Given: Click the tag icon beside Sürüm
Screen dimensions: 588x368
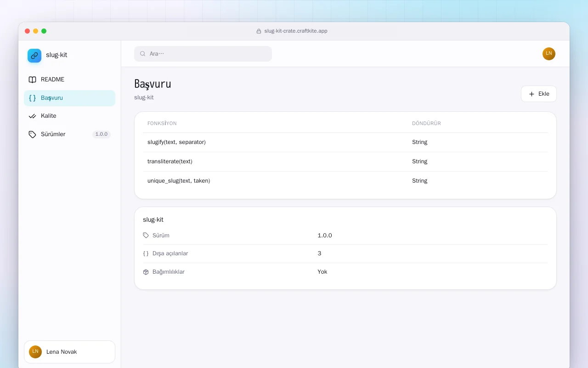Looking at the screenshot, I should click(146, 236).
